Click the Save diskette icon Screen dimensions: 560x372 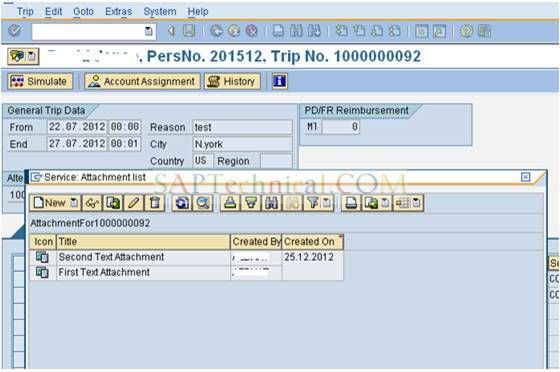pyautogui.click(x=189, y=31)
